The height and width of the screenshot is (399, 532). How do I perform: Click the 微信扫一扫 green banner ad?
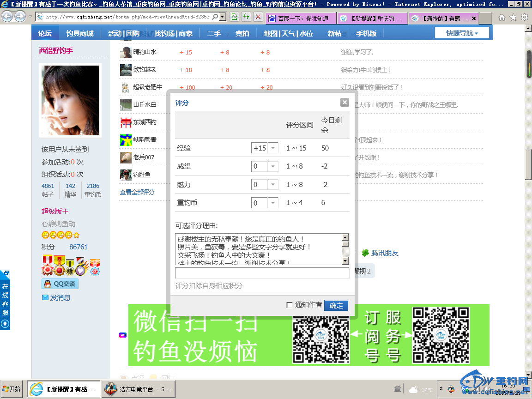click(x=309, y=335)
